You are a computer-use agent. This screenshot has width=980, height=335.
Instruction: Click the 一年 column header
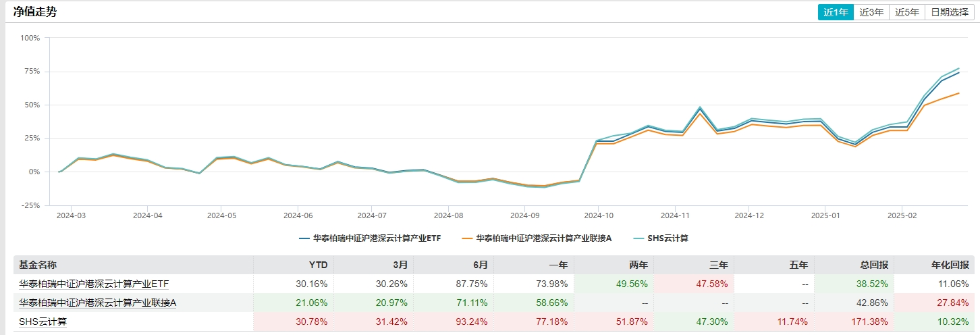coord(560,265)
